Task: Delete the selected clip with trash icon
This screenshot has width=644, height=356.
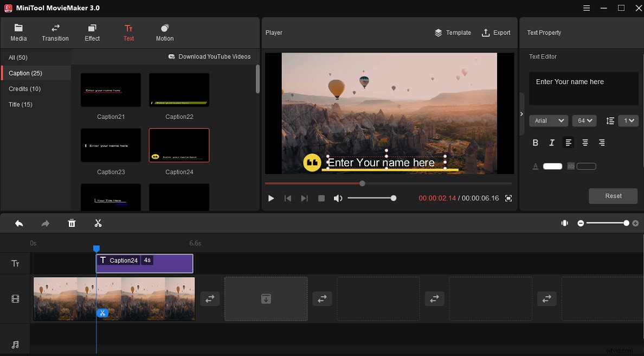Action: point(72,223)
